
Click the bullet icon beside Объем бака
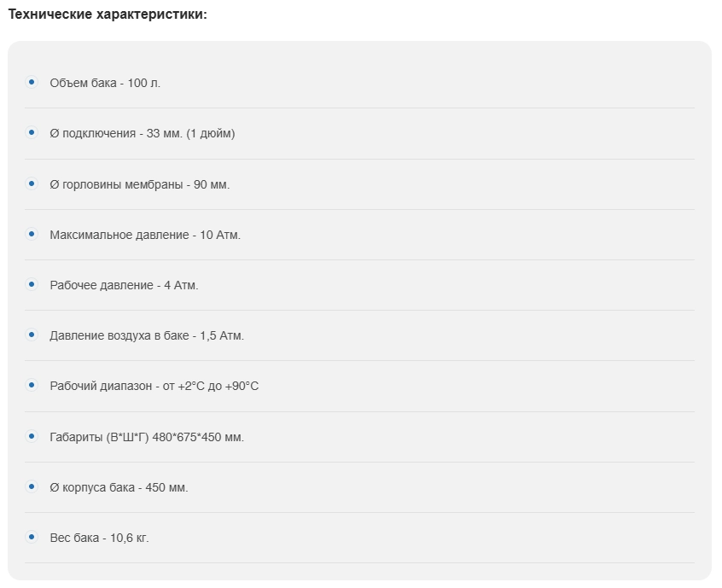[x=32, y=82]
